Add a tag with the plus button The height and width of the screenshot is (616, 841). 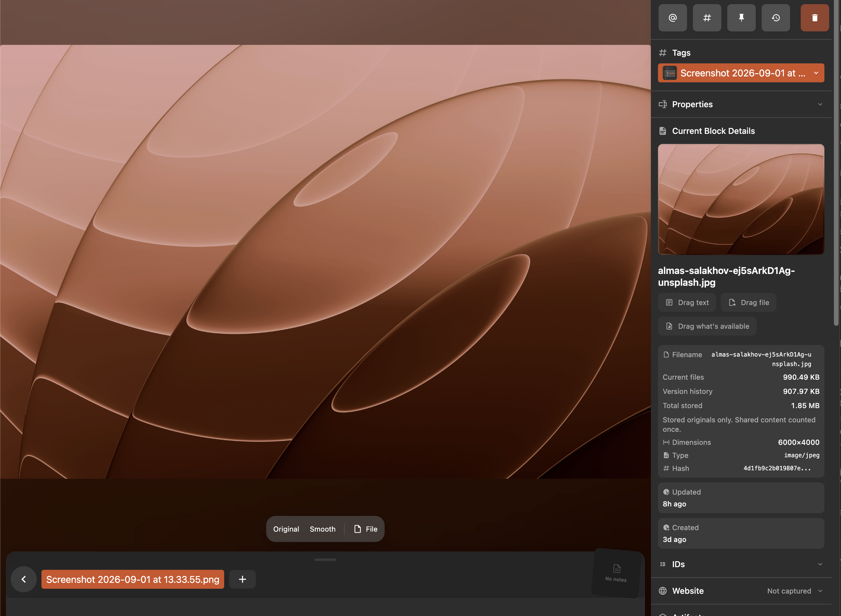tap(242, 579)
